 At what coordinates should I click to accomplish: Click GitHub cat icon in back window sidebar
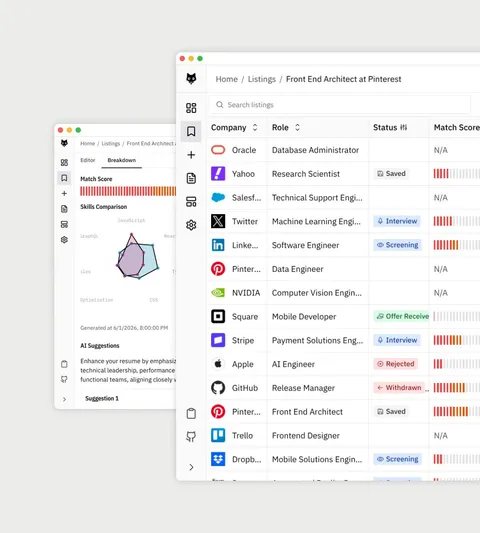click(64, 379)
